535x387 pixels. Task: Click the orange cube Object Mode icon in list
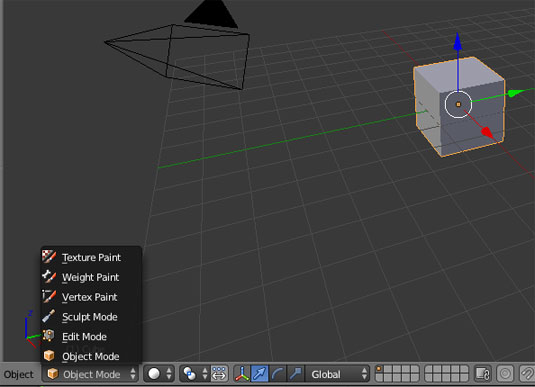(49, 356)
